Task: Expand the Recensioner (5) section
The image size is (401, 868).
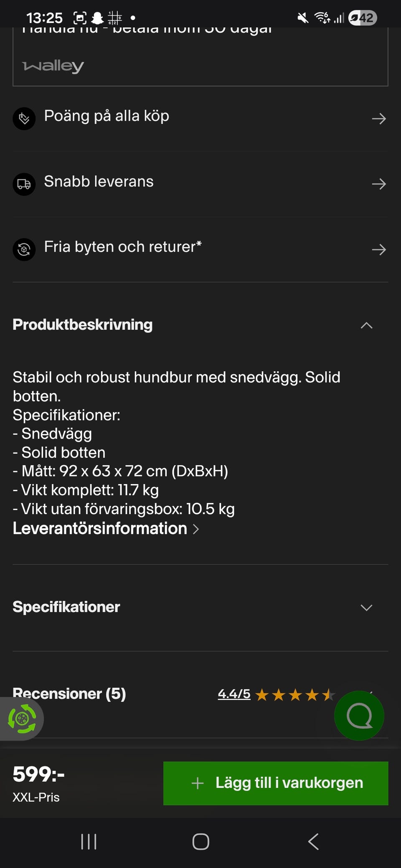Action: pyautogui.click(x=69, y=694)
